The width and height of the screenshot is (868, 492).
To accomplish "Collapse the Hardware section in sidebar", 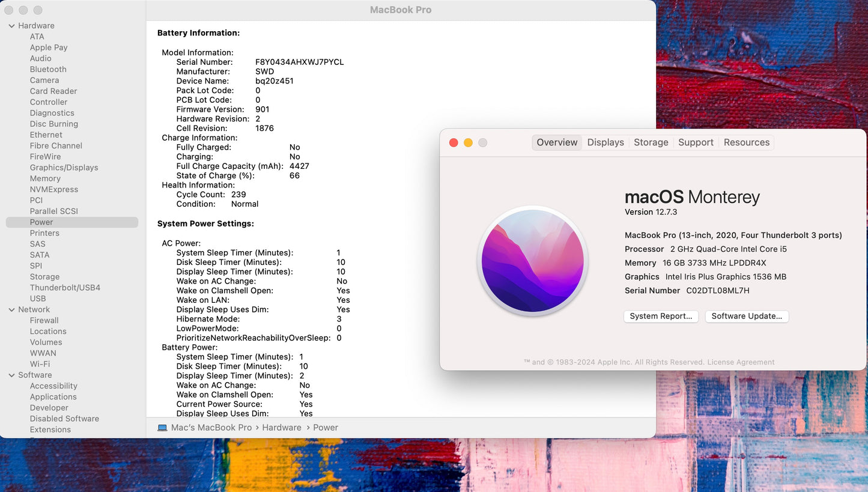I will pyautogui.click(x=11, y=26).
